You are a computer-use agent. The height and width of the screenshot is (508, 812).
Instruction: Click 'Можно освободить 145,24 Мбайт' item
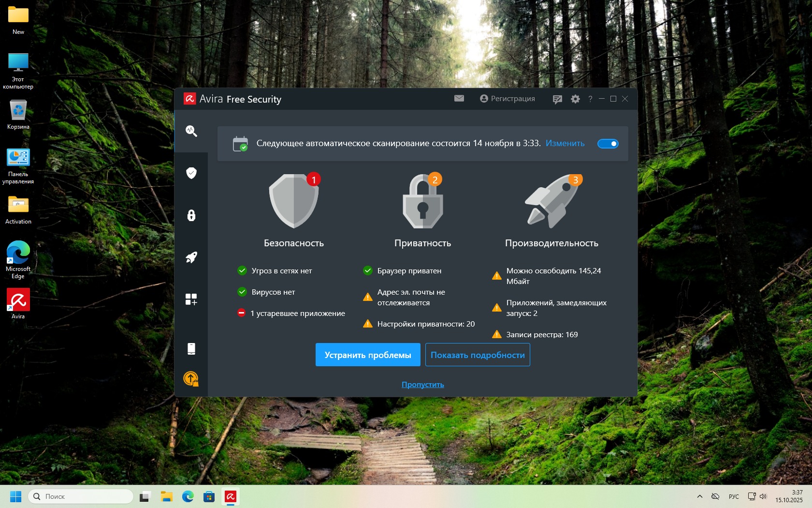547,276
